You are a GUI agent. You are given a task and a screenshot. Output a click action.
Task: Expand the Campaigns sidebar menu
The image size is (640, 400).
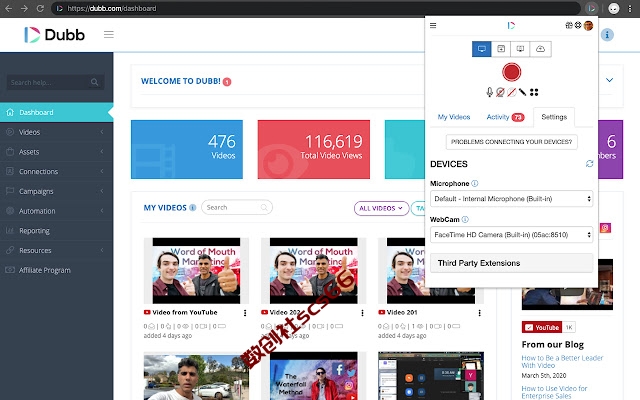click(56, 191)
